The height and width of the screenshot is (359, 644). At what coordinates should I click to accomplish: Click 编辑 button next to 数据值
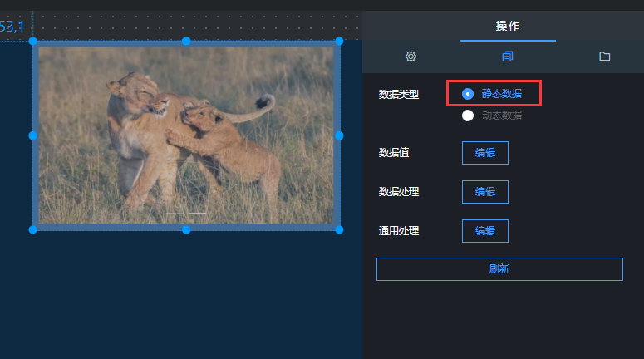[x=485, y=153]
